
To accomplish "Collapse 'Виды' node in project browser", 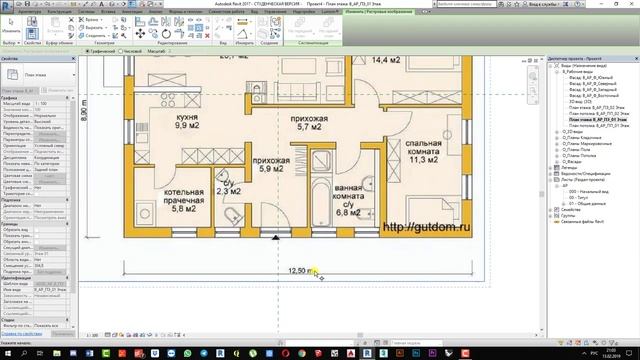I will tap(551, 66).
